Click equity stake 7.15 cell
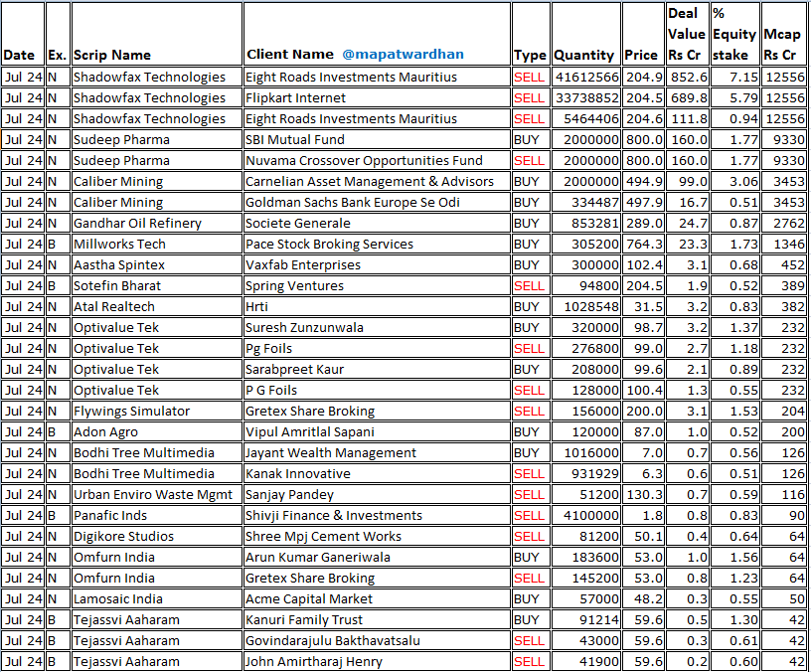The image size is (811, 672). pos(735,78)
